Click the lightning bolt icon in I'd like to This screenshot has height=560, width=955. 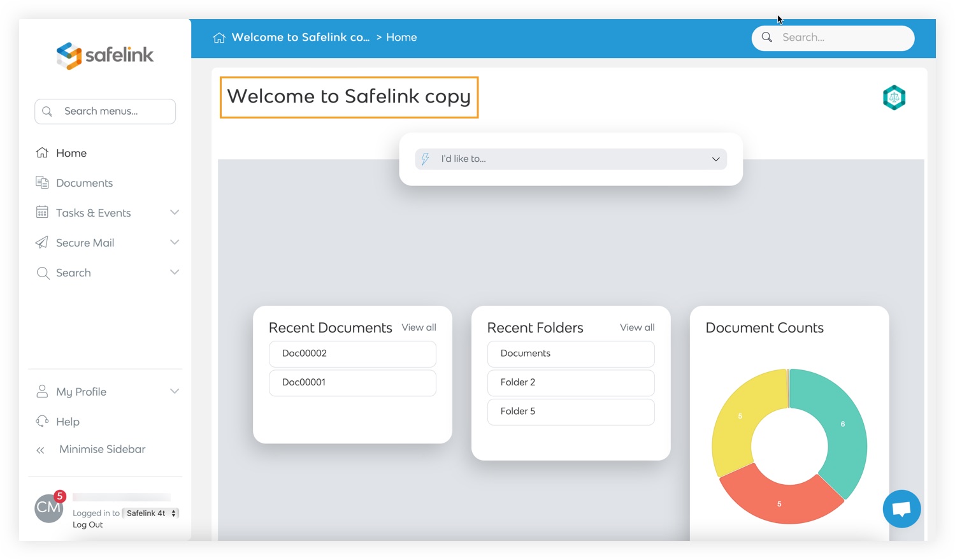(425, 159)
